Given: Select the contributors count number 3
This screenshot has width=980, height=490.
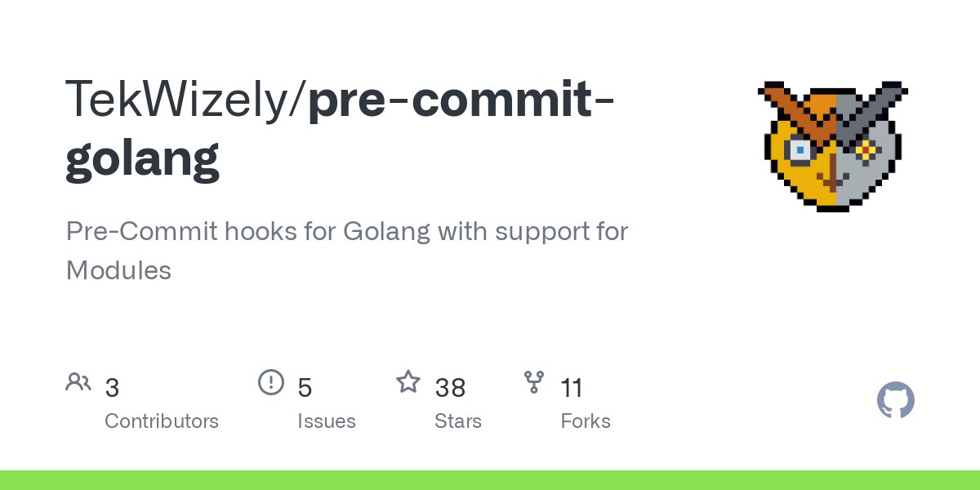Looking at the screenshot, I should point(112,388).
